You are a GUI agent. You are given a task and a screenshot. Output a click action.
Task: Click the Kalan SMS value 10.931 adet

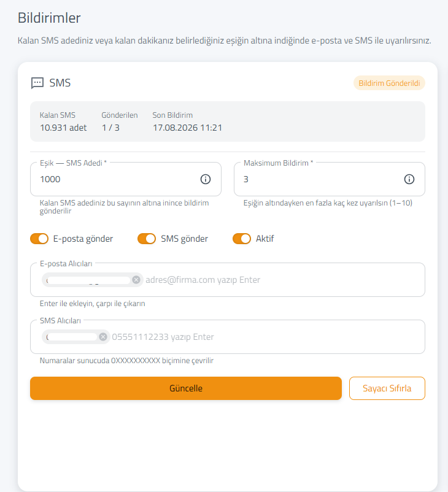click(63, 128)
